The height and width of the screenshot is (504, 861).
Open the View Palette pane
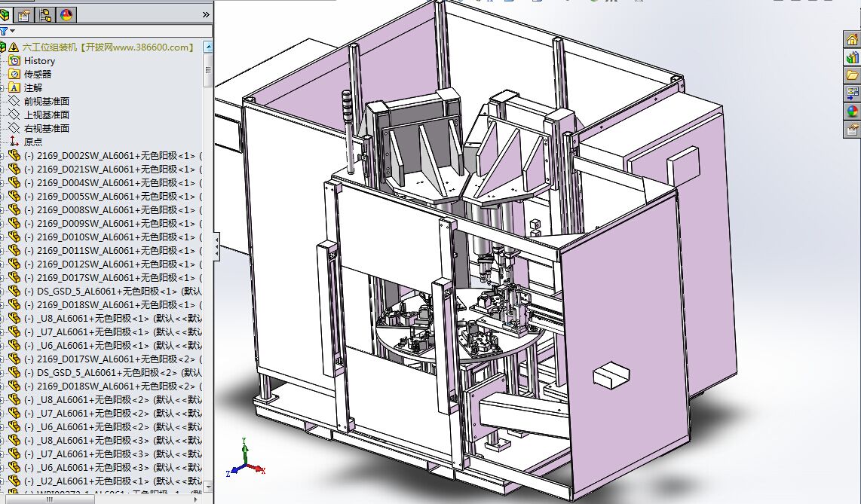852,93
